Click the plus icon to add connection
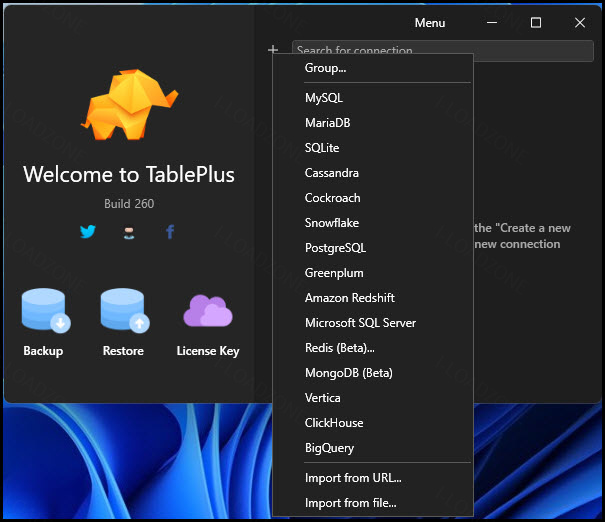 (x=273, y=49)
